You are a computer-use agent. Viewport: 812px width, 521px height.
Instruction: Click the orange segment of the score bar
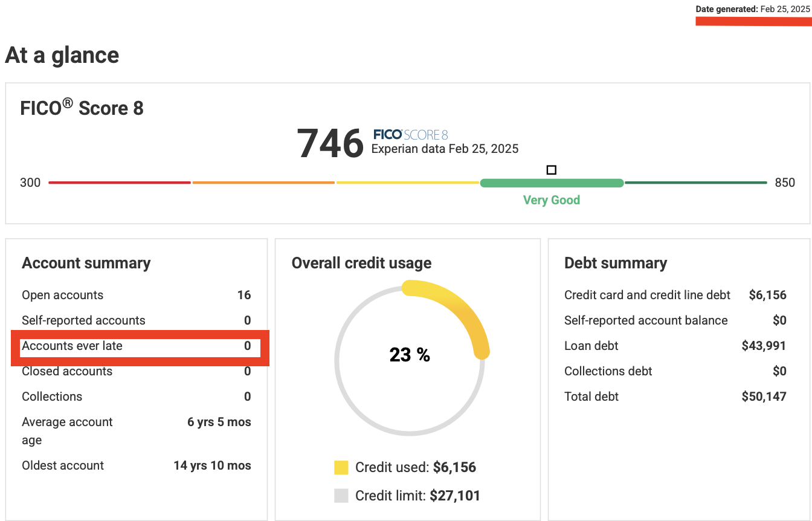[x=263, y=183]
